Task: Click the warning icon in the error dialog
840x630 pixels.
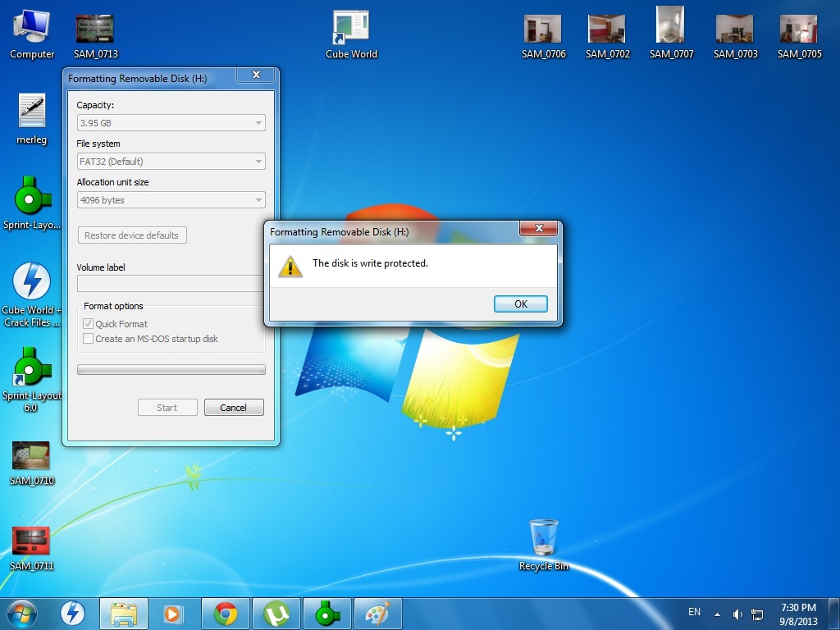Action: coord(290,267)
